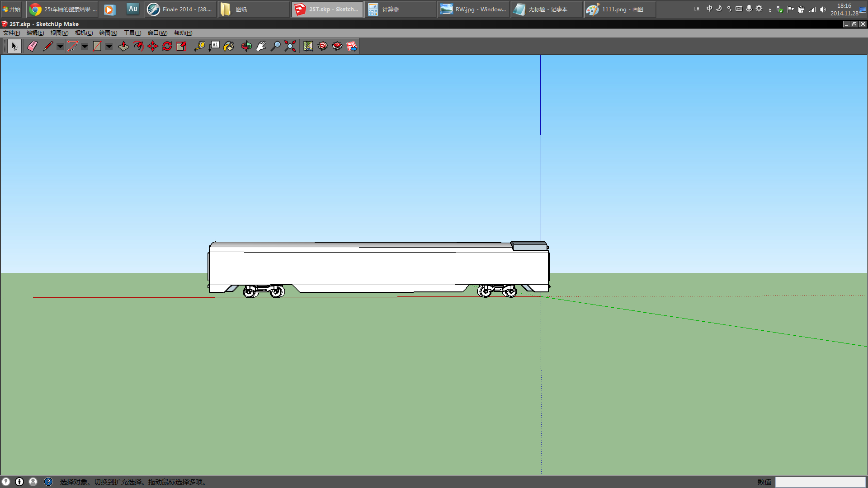
Task: Expand the Line tool dropdown arrow
Action: [60, 46]
